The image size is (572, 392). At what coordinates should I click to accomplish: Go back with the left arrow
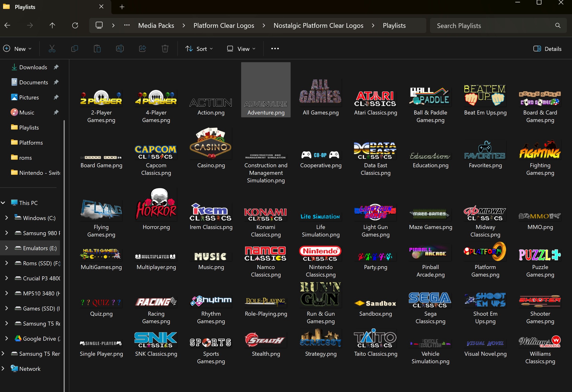tap(7, 25)
